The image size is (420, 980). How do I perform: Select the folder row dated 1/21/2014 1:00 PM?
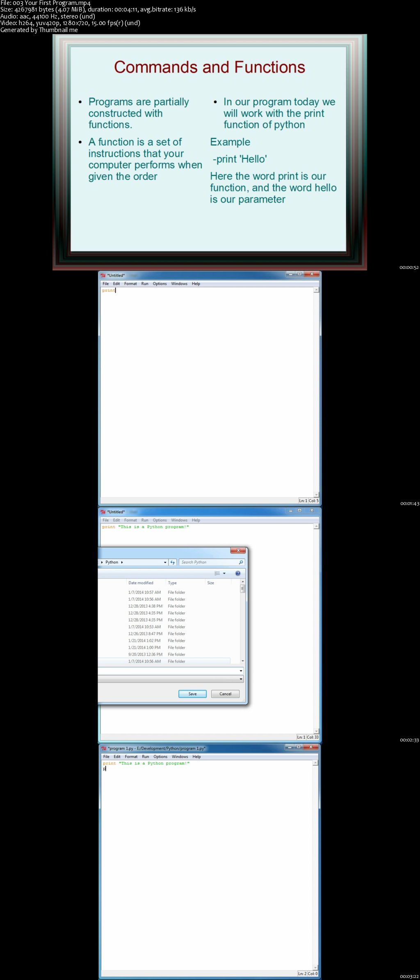point(164,647)
